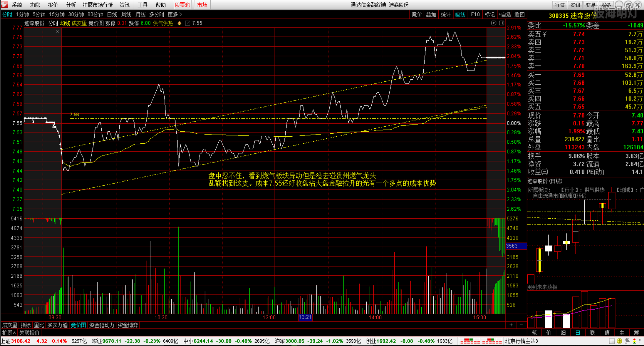Click the minus zoom-out button
The height and width of the screenshot is (346, 644).
point(521,325)
